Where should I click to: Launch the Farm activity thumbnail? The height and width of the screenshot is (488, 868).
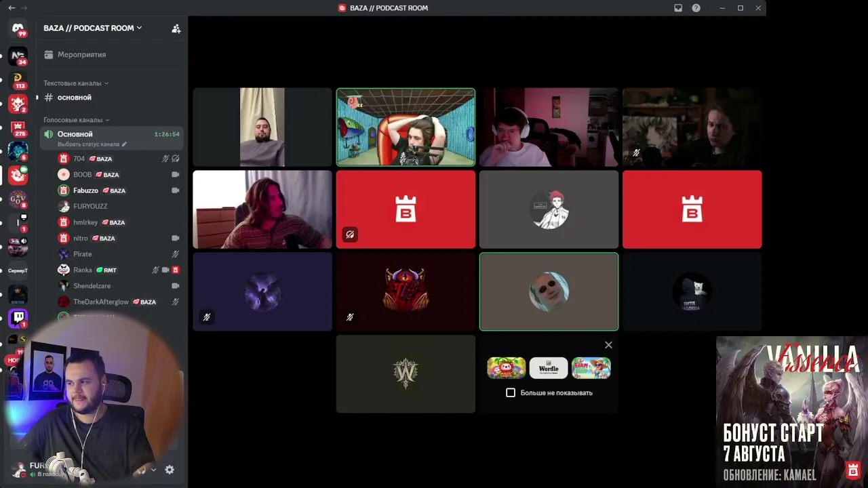(x=591, y=368)
